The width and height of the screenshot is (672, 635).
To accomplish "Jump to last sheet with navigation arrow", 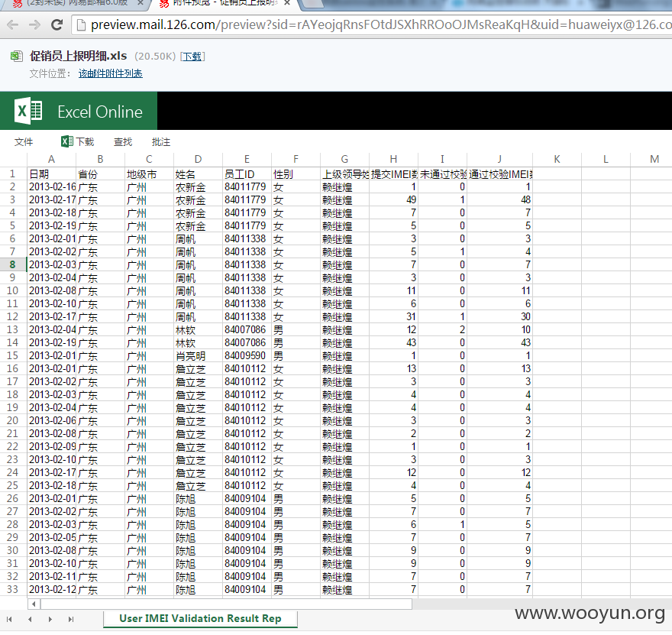I will pos(71,619).
